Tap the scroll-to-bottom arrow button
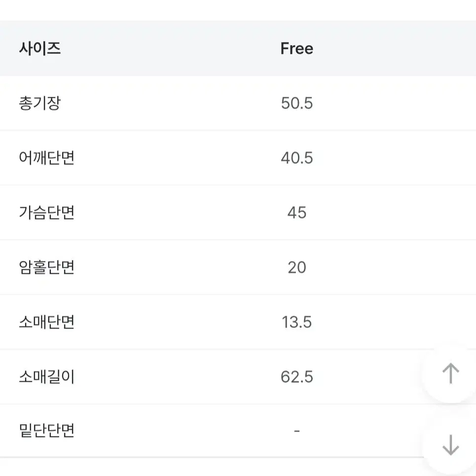The image size is (476, 476). pyautogui.click(x=450, y=445)
